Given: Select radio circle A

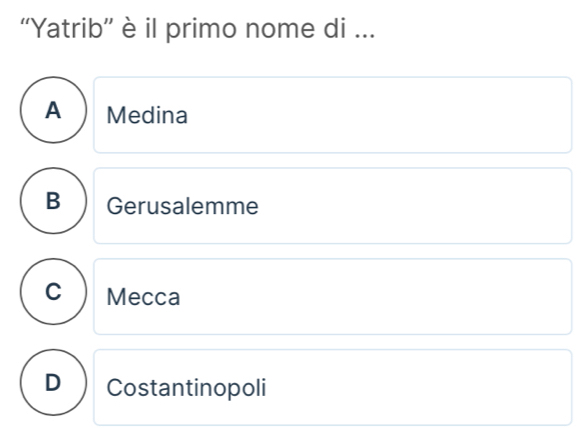Looking at the screenshot, I should tap(53, 110).
